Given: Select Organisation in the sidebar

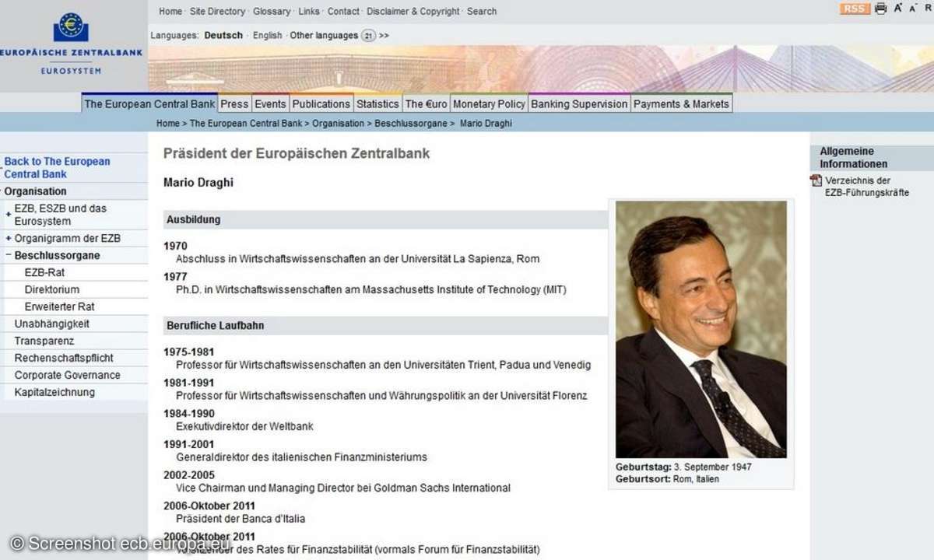Looking at the screenshot, I should point(36,191).
